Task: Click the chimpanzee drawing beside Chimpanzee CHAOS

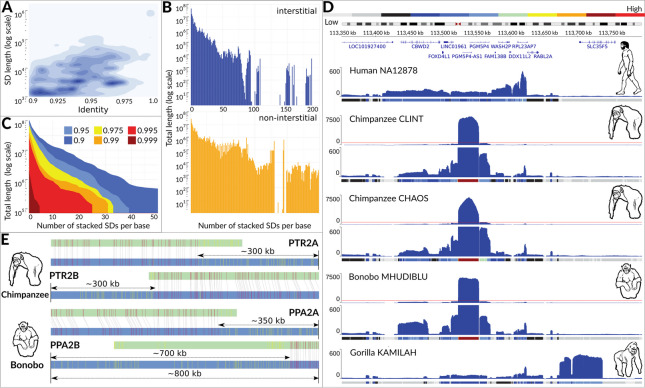Action: [624, 202]
